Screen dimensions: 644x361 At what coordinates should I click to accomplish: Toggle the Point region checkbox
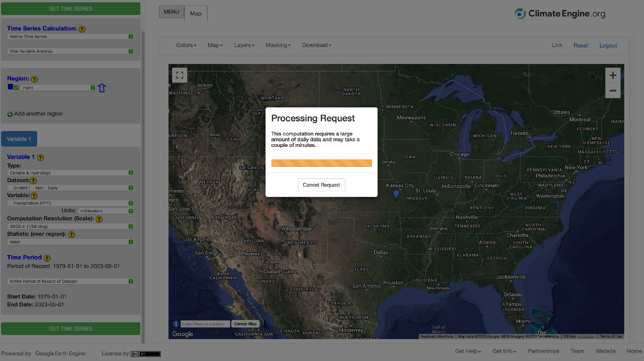pyautogui.click(x=16, y=88)
